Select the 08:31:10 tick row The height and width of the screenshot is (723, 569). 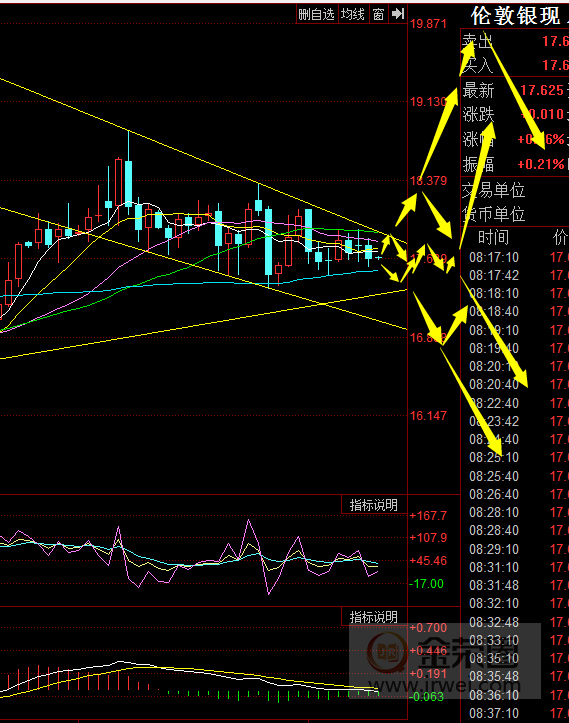(515, 567)
